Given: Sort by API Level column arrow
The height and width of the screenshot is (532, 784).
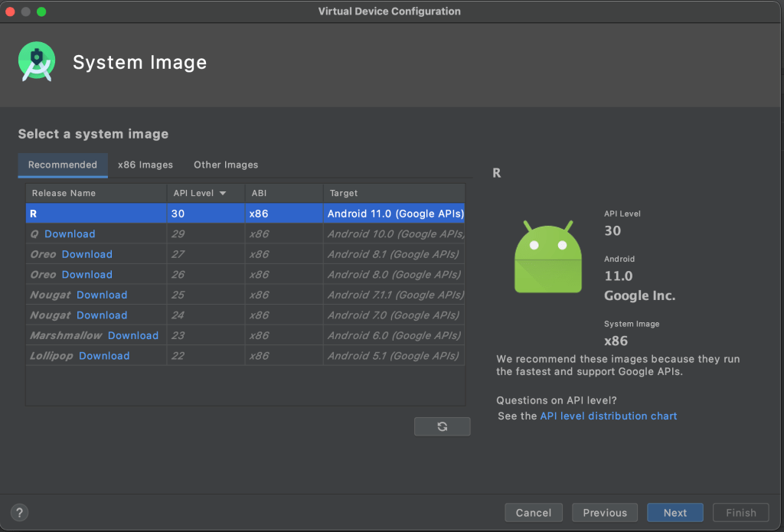Looking at the screenshot, I should point(223,193).
